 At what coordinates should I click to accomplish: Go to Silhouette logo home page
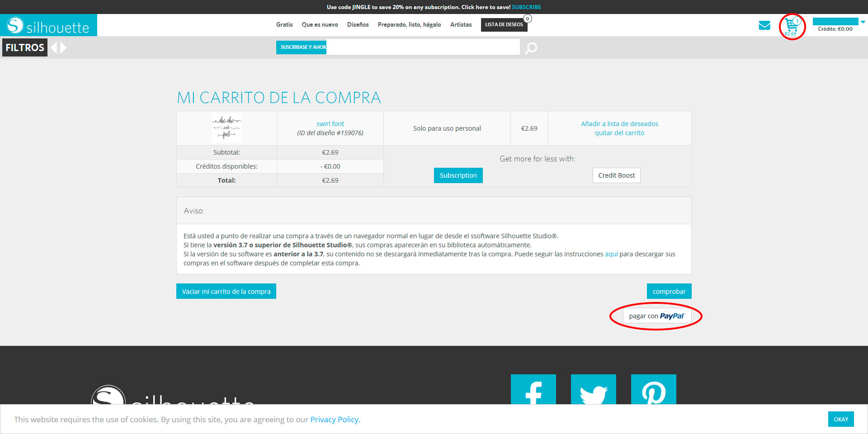click(x=48, y=25)
